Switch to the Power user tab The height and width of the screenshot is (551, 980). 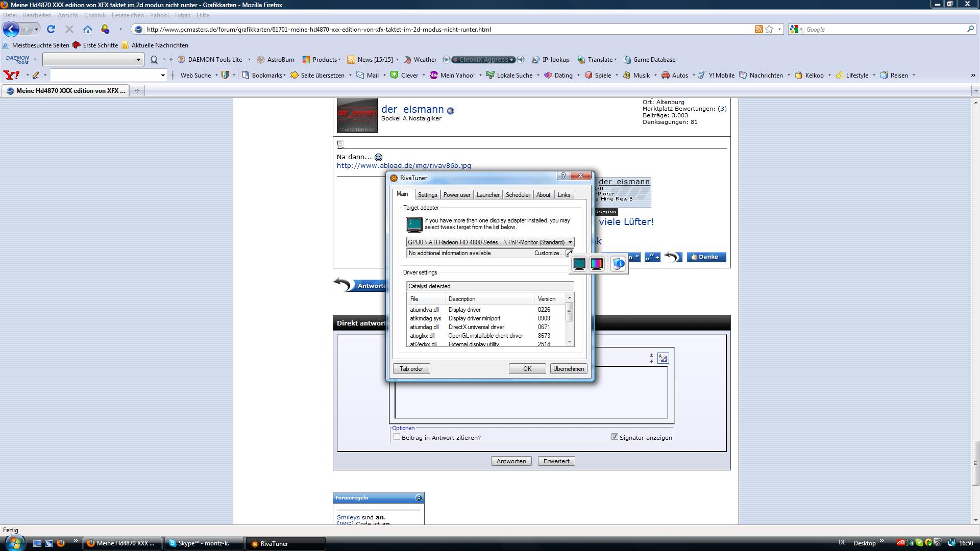pyautogui.click(x=456, y=195)
